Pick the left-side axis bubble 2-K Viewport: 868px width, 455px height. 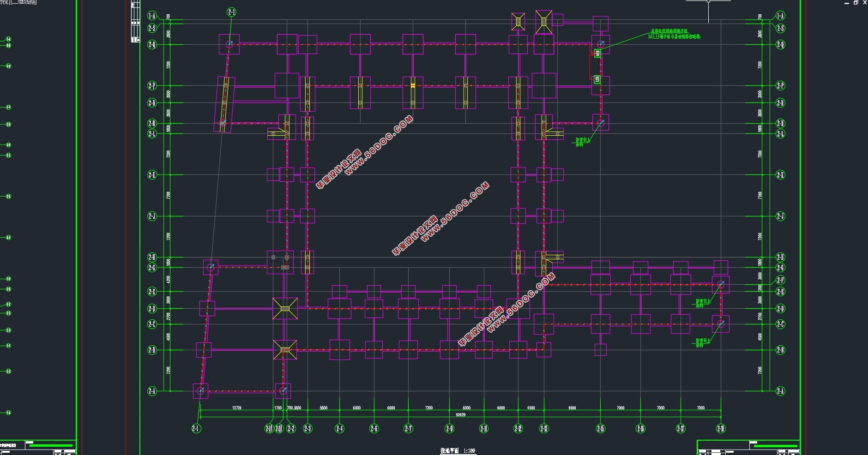[152, 175]
